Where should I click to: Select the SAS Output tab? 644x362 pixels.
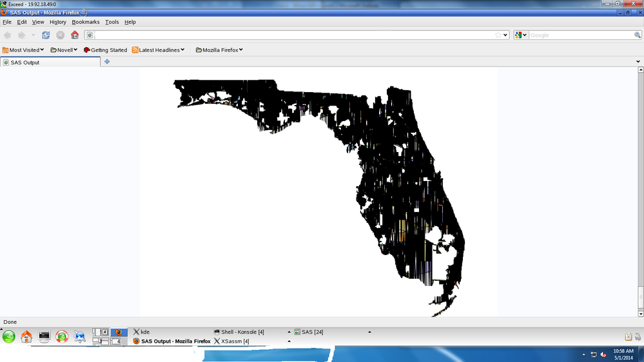pos(50,62)
